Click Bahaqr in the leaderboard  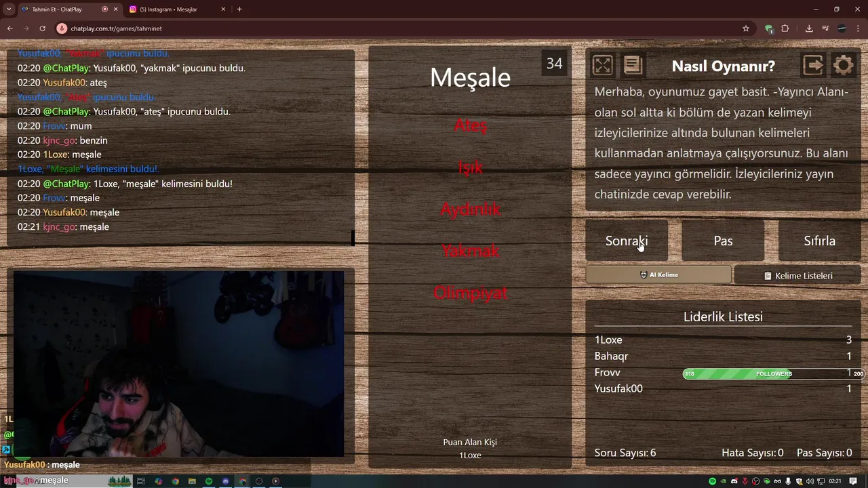click(x=611, y=356)
